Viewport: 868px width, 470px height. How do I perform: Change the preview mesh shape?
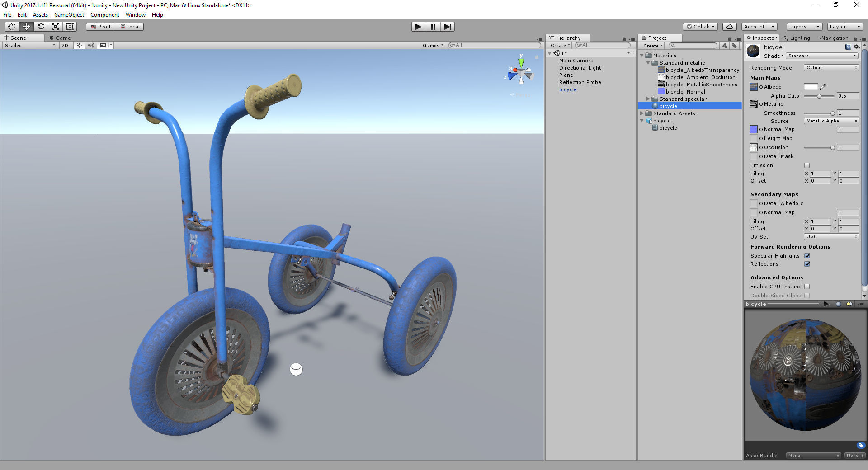point(838,304)
